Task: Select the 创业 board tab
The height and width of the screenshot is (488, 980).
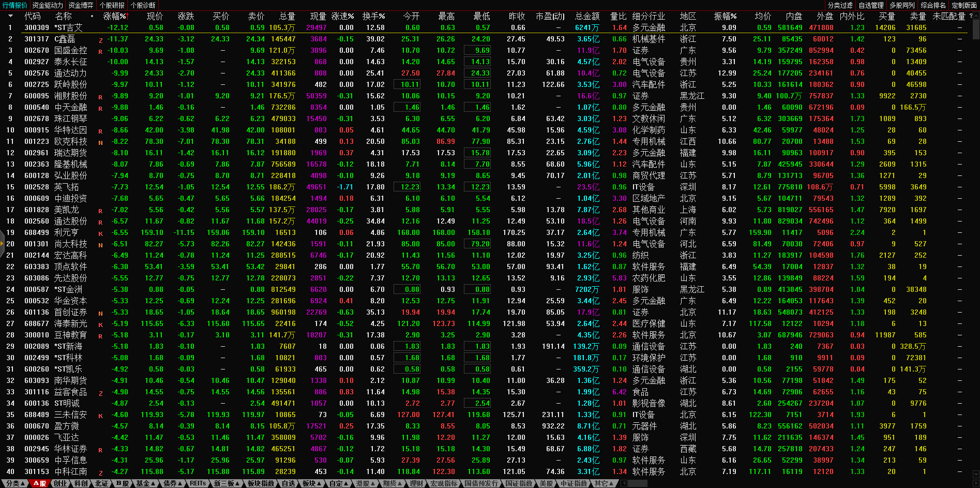Action: 61,483
